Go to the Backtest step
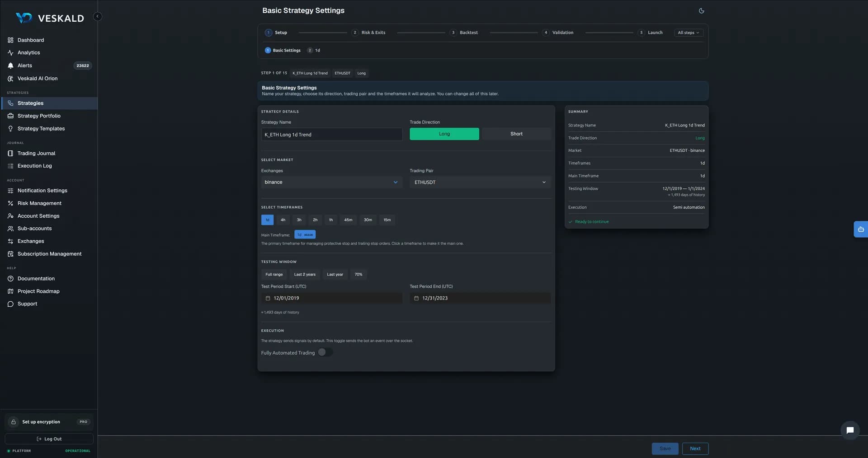Image resolution: width=868 pixels, height=458 pixels. 464,33
